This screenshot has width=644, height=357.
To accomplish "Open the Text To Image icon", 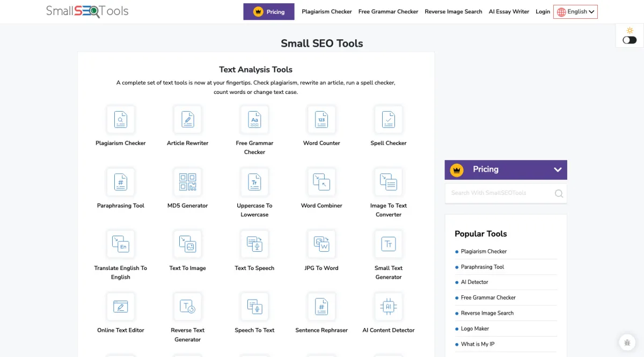I will 188,244.
